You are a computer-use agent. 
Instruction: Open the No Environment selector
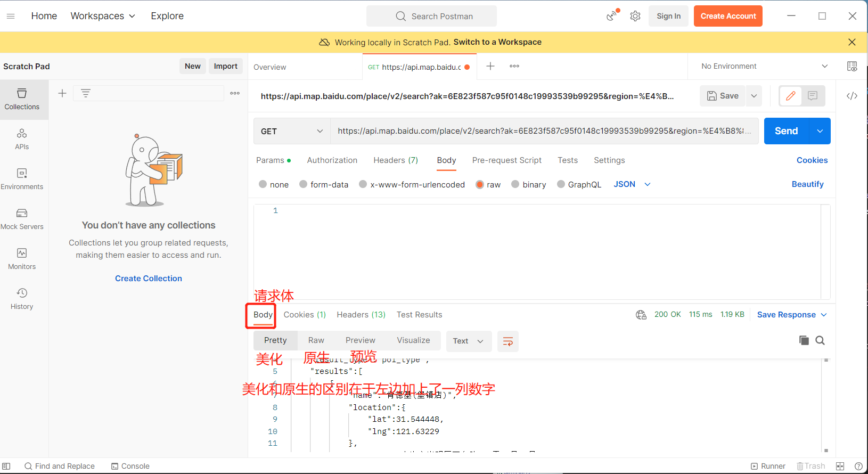click(x=765, y=66)
